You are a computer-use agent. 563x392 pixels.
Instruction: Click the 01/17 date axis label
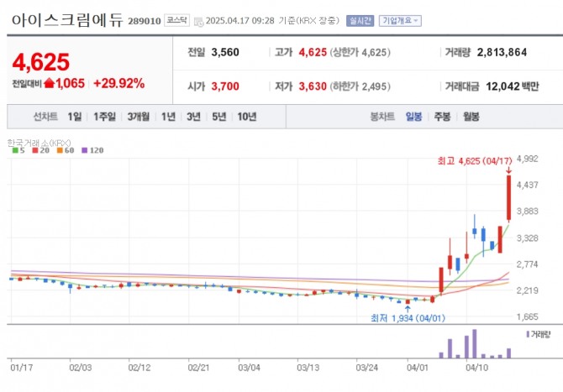coord(22,368)
